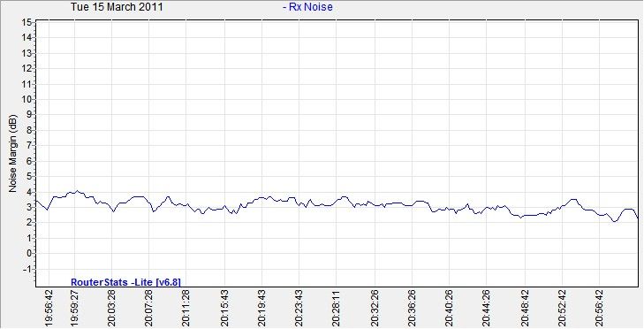The width and height of the screenshot is (644, 329).
Task: Click the time label 20:36:26
Action: coord(413,308)
